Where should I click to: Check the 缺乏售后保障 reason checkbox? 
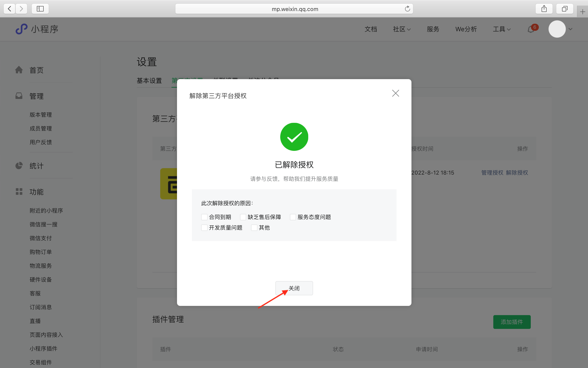click(x=243, y=217)
